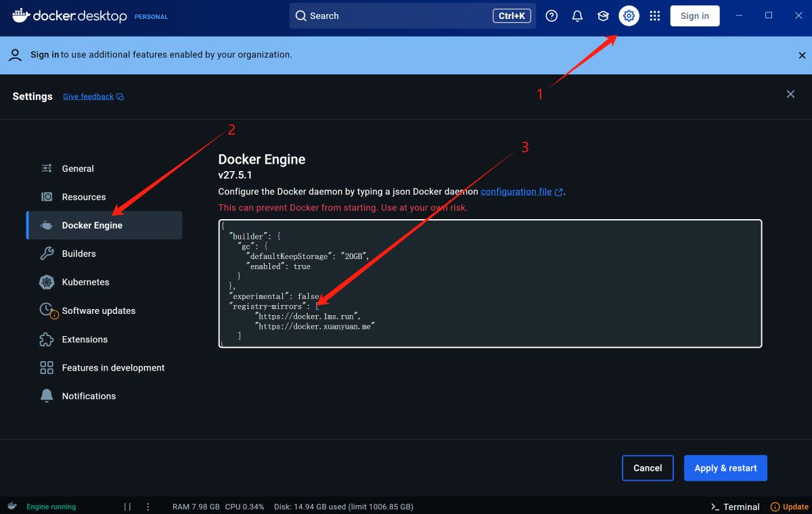
Task: Select Features in development section
Action: coord(104,368)
